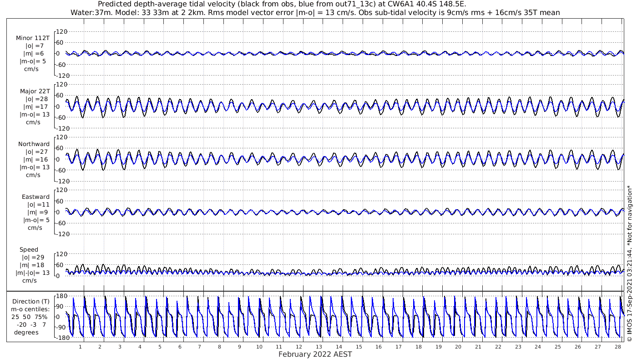
Task: Click the '|o| =11' value in Eastward panel
Action: click(x=38, y=204)
